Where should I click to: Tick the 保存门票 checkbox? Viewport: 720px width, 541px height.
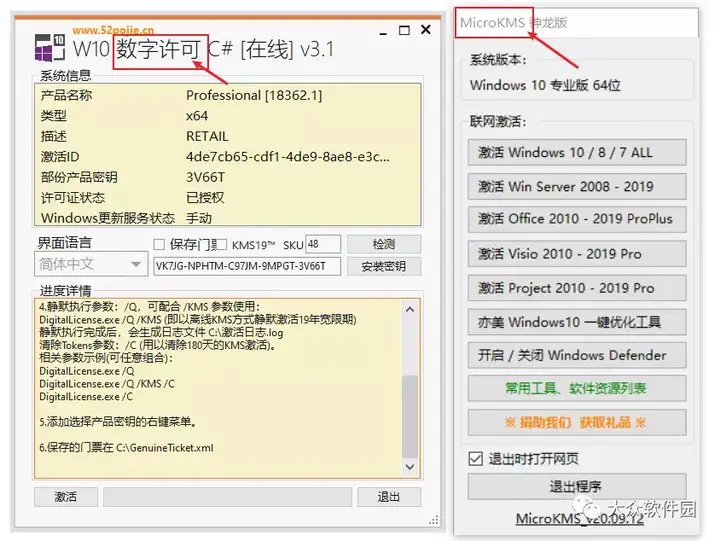[x=159, y=244]
